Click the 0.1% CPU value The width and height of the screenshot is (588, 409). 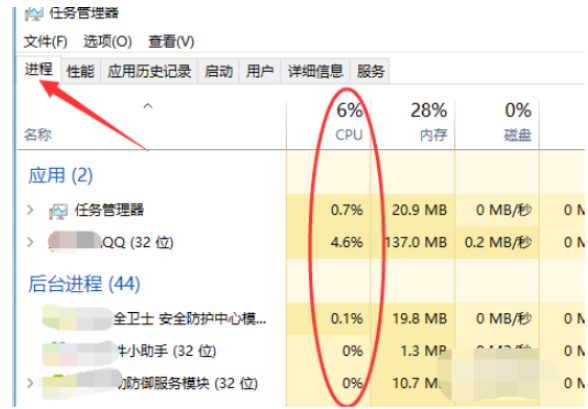(x=347, y=319)
